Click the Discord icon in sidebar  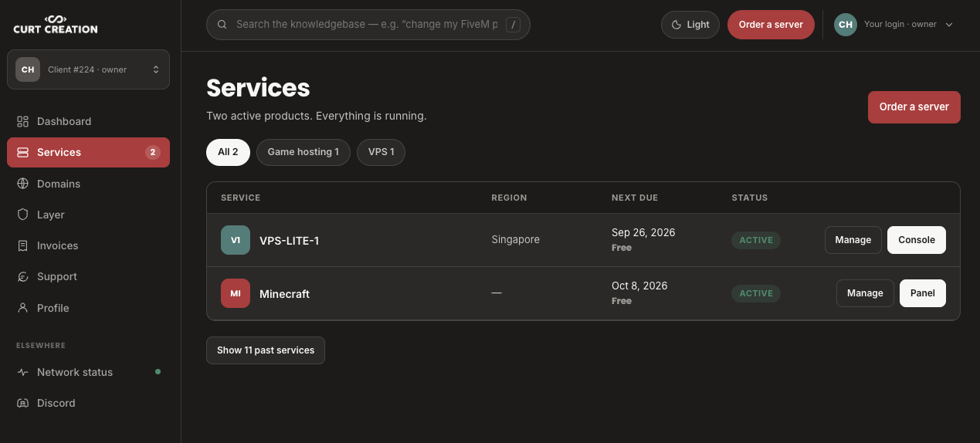pyautogui.click(x=22, y=403)
